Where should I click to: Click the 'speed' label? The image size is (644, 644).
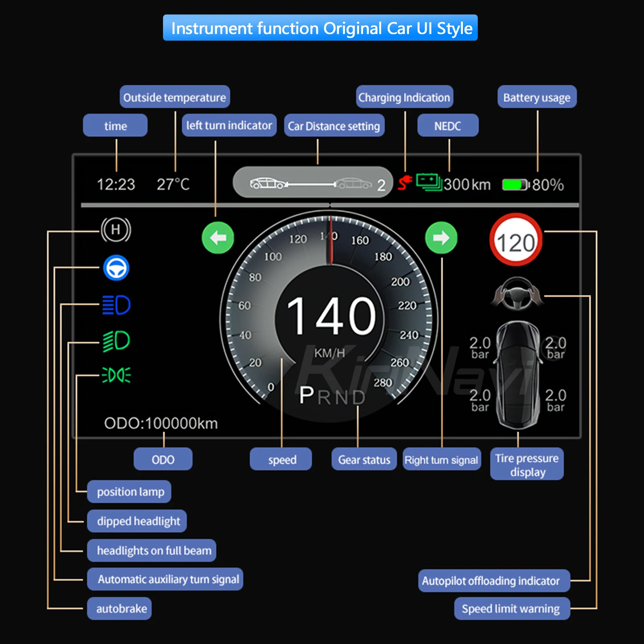281,459
